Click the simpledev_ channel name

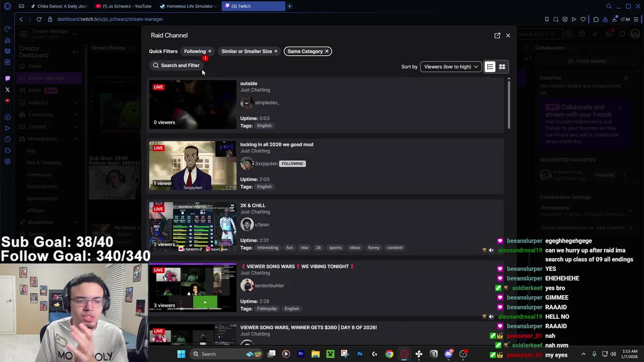(x=267, y=103)
